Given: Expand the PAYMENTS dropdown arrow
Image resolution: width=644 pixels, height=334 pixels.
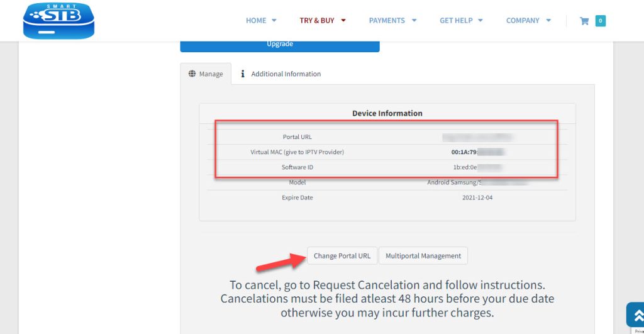Looking at the screenshot, I should pos(414,20).
